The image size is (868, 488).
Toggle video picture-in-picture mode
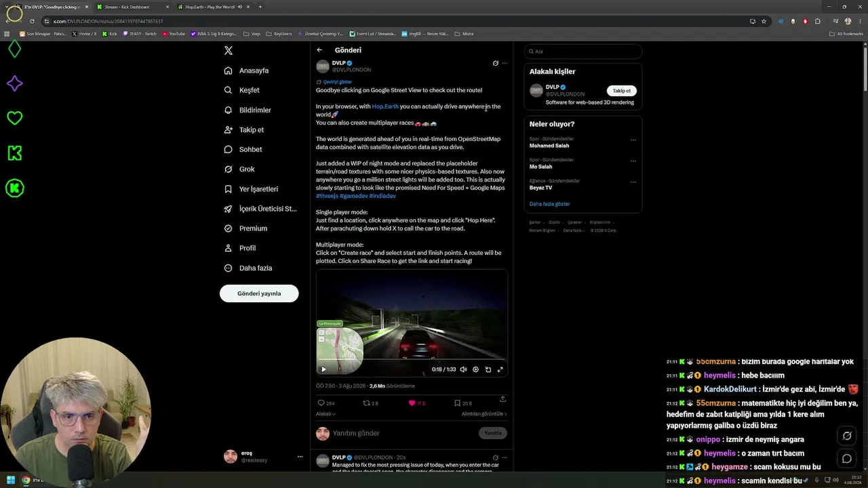(x=488, y=369)
